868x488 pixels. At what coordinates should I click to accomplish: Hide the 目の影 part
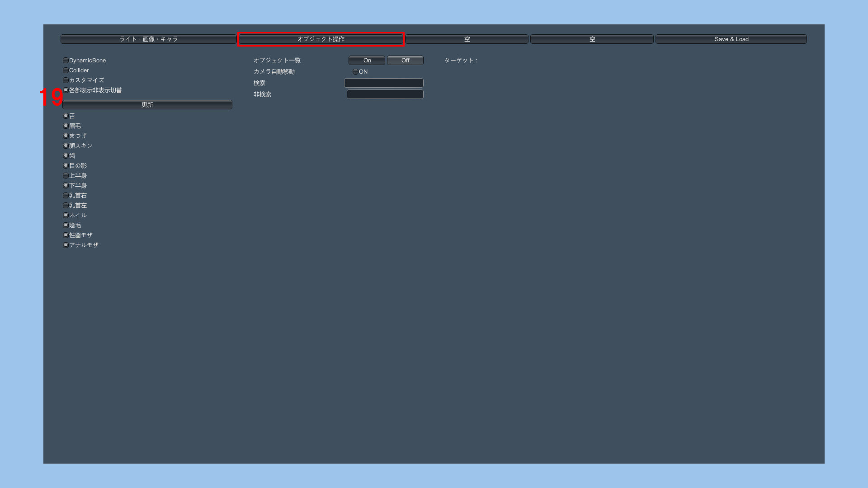[x=66, y=165]
